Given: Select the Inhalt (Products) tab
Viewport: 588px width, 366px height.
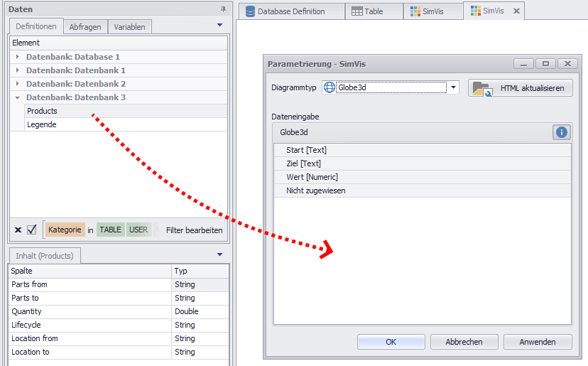Looking at the screenshot, I should click(45, 256).
